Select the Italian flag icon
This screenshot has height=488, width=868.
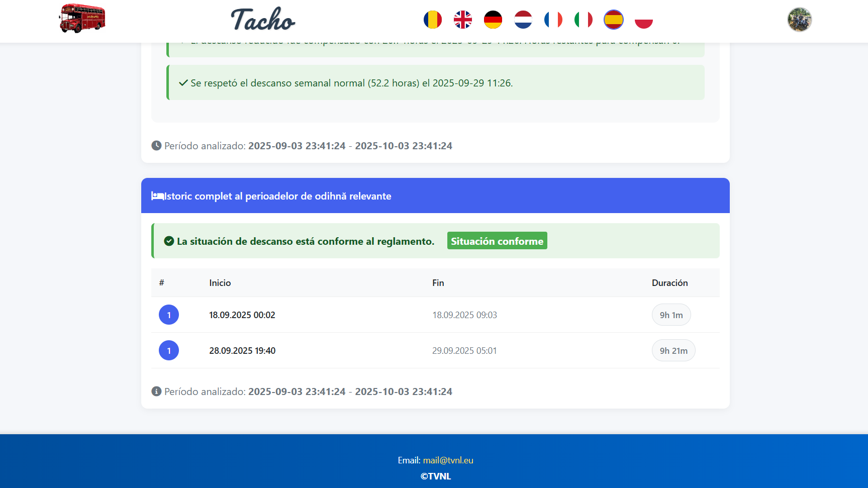(583, 20)
